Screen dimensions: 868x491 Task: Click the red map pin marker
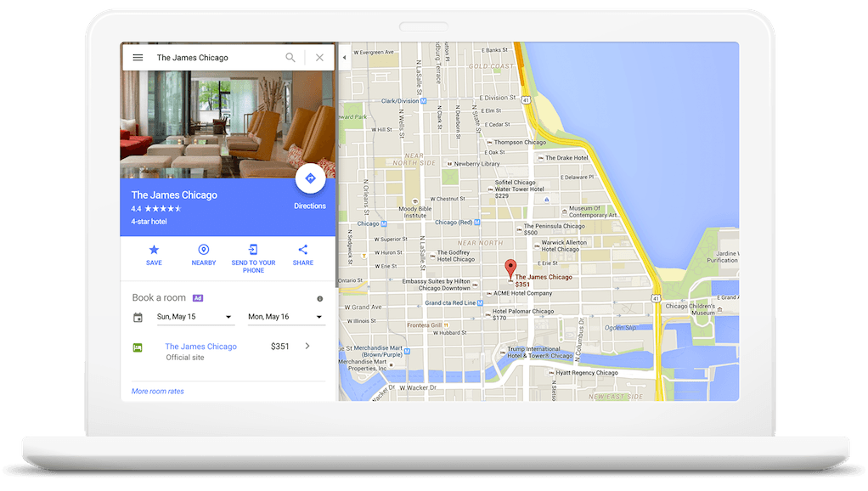click(x=510, y=268)
